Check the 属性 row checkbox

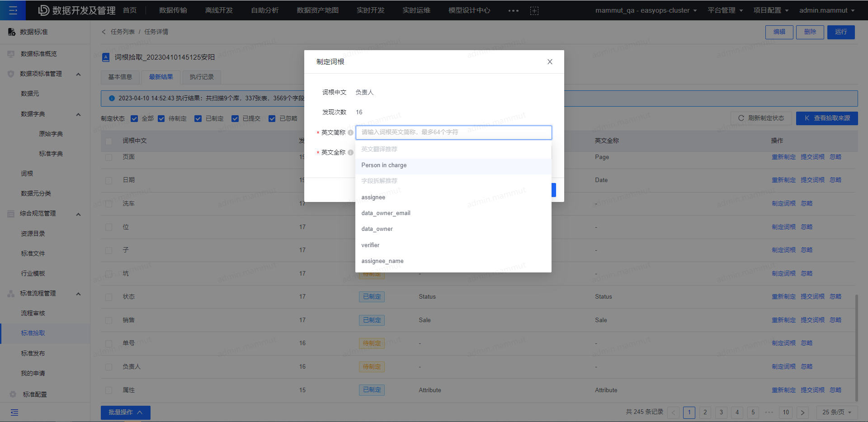pyautogui.click(x=108, y=390)
